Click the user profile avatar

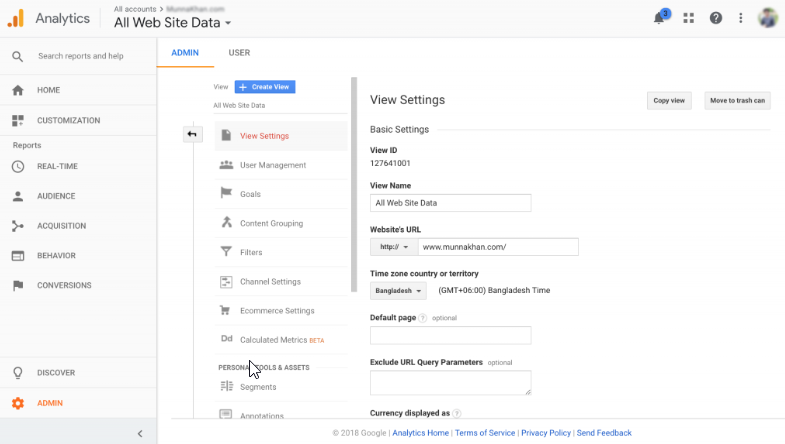pos(768,18)
